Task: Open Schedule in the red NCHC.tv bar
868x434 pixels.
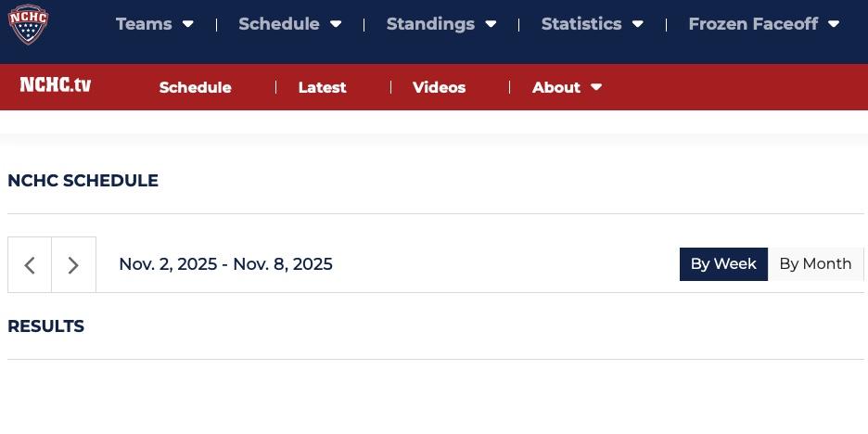Action: [196, 87]
